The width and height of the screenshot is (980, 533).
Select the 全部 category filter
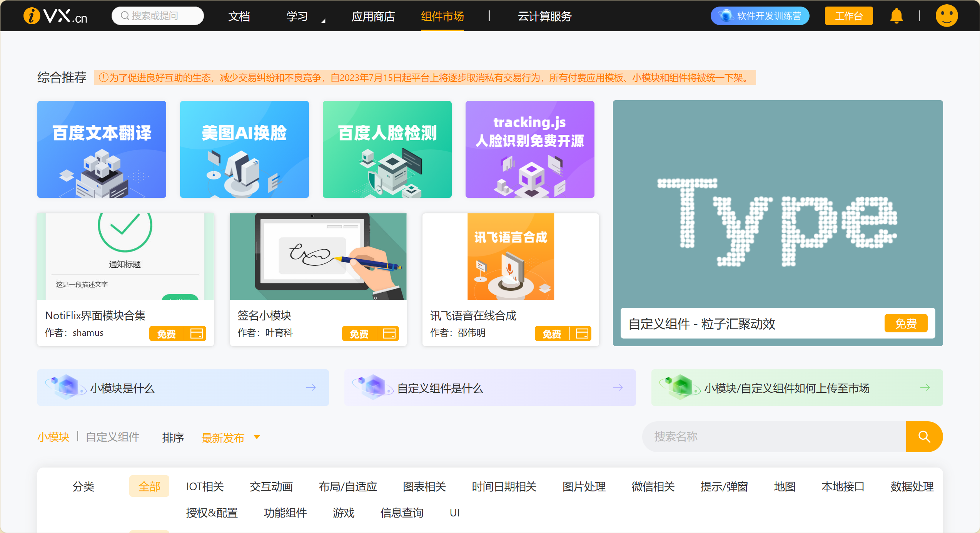click(149, 486)
